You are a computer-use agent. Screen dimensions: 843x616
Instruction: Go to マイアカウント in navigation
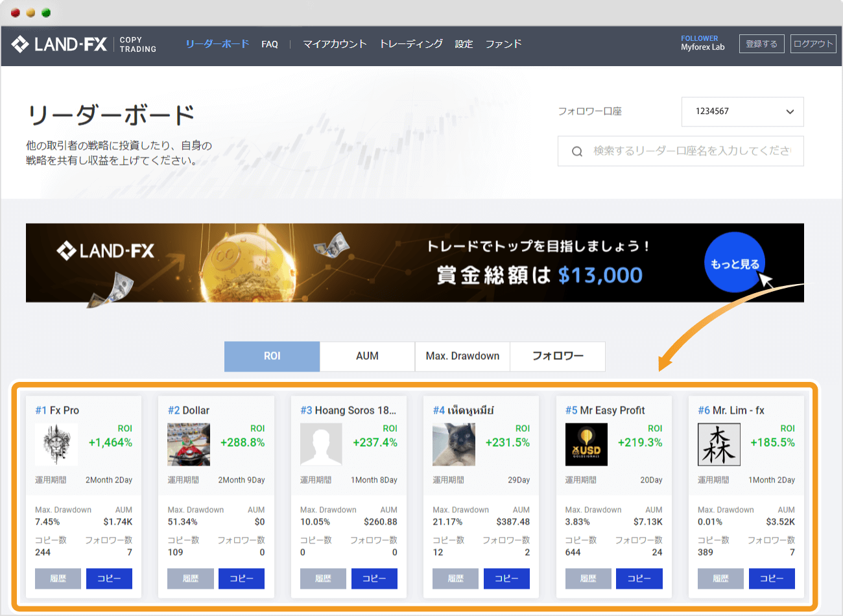click(335, 44)
